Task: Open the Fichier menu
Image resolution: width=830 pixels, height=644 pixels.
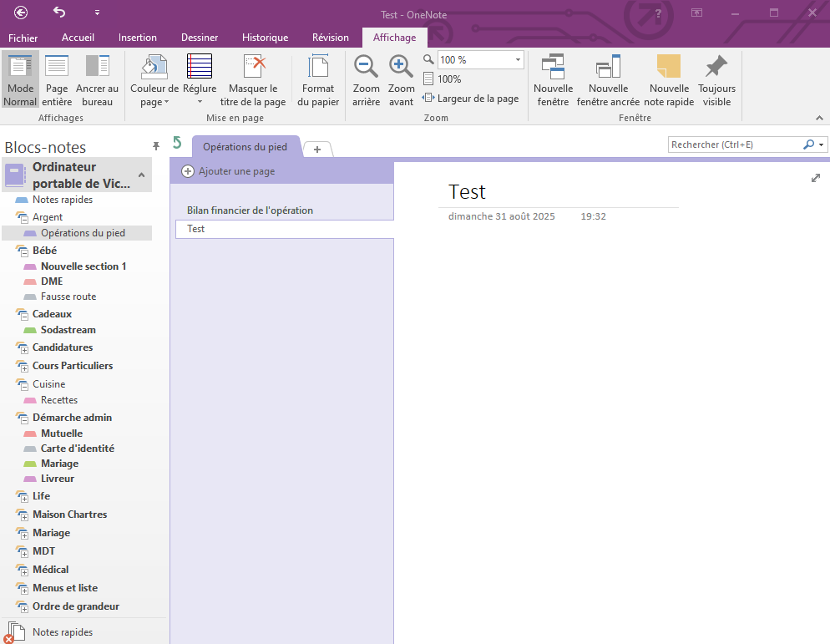Action: click(x=23, y=38)
